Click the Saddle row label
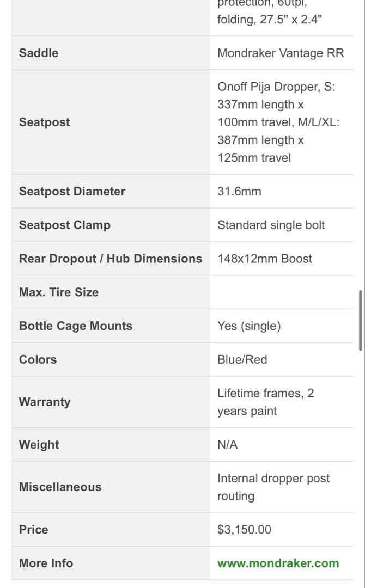The height and width of the screenshot is (588, 365). click(39, 53)
